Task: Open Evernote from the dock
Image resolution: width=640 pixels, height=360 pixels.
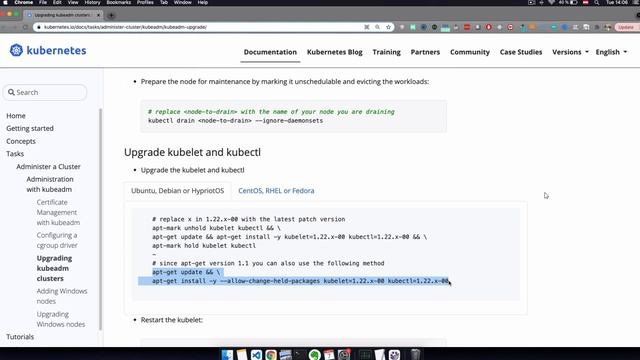Action: [x=314, y=354]
